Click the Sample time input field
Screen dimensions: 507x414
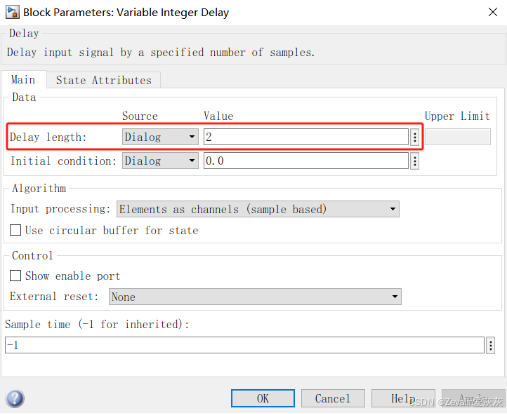[245, 345]
